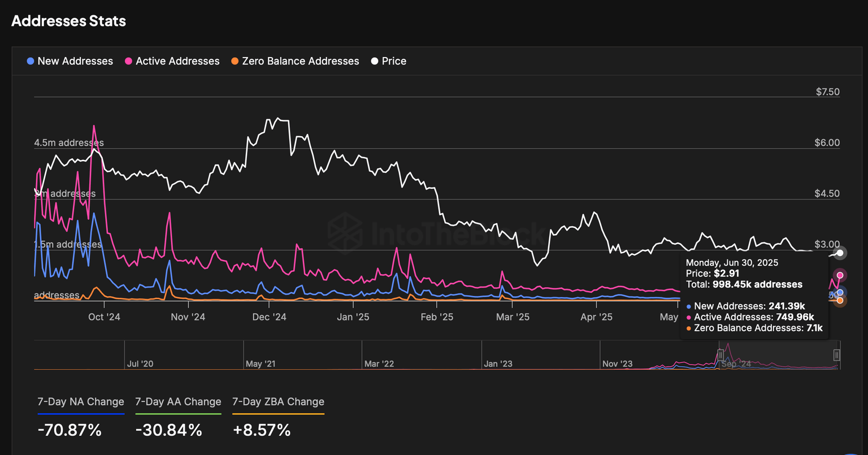
Task: Click the pink Active Addresses data point marker
Action: [x=840, y=275]
